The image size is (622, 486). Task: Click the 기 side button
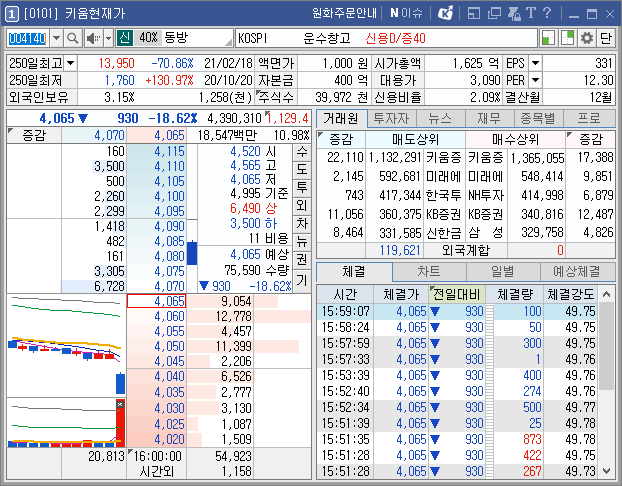point(302,281)
